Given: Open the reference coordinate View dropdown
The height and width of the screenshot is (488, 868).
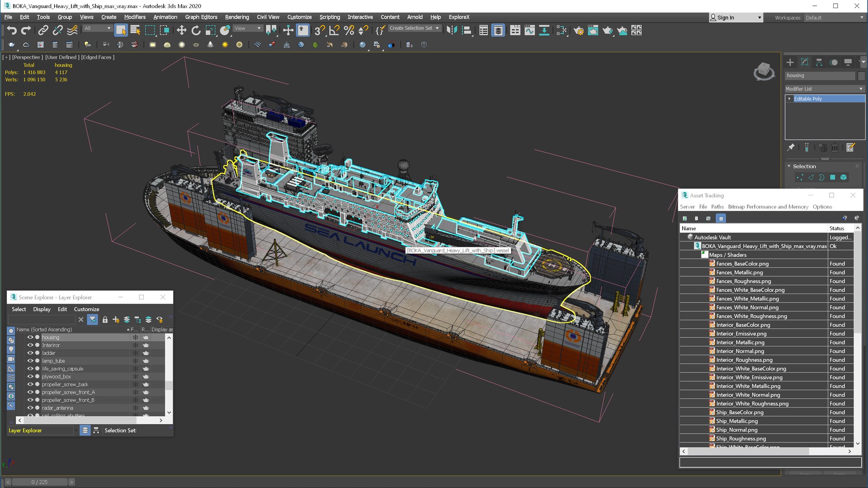Looking at the screenshot, I should [247, 28].
